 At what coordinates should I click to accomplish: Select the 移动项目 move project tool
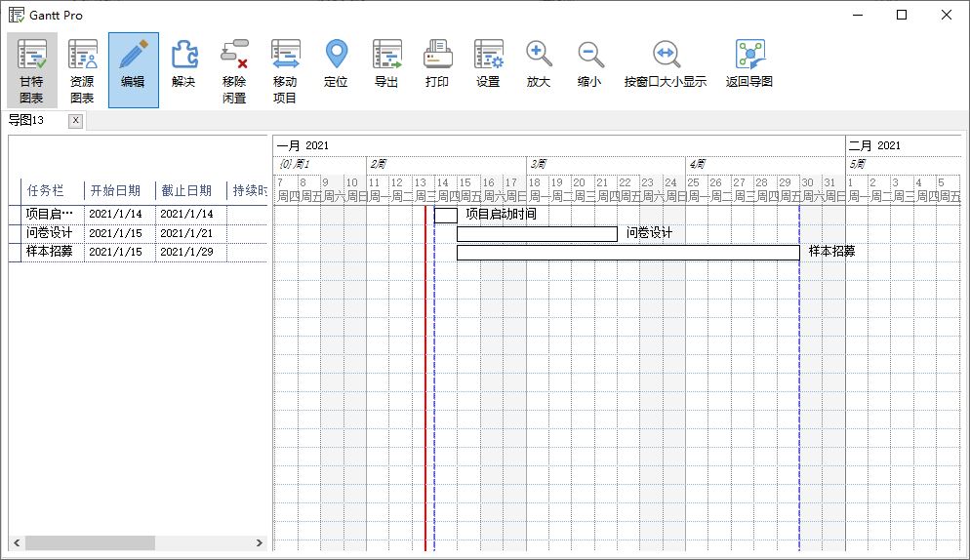[285, 69]
